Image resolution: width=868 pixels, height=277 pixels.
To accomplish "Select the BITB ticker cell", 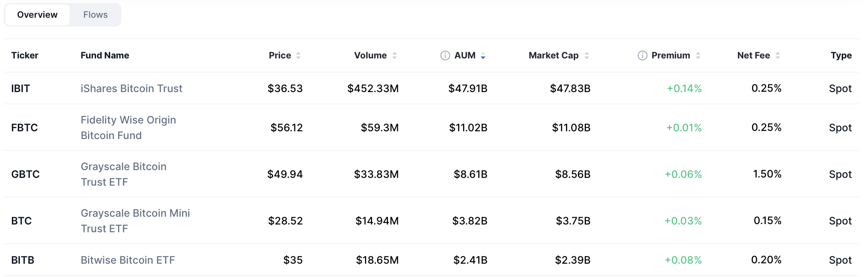I will tap(23, 260).
